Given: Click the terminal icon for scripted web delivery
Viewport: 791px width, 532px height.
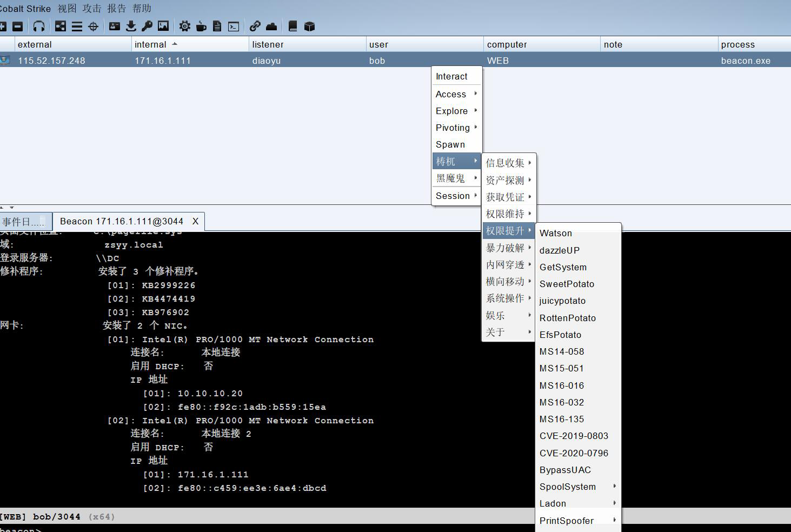Looking at the screenshot, I should [234, 26].
